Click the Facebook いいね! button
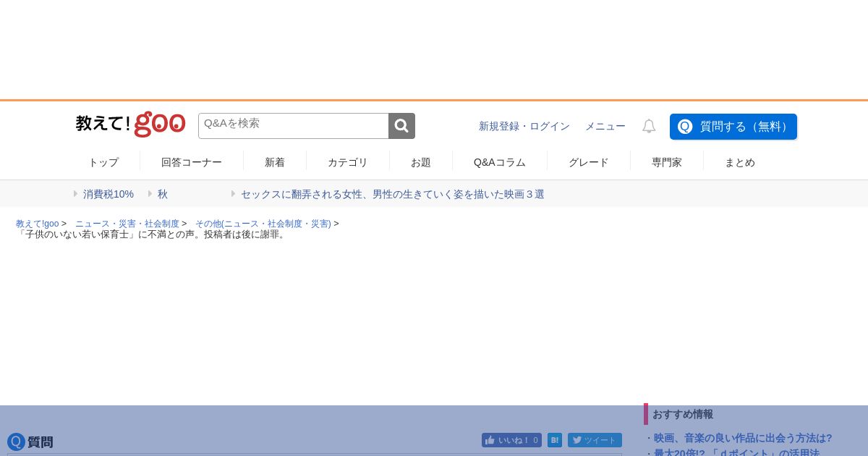This screenshot has height=456, width=868. pyautogui.click(x=511, y=440)
